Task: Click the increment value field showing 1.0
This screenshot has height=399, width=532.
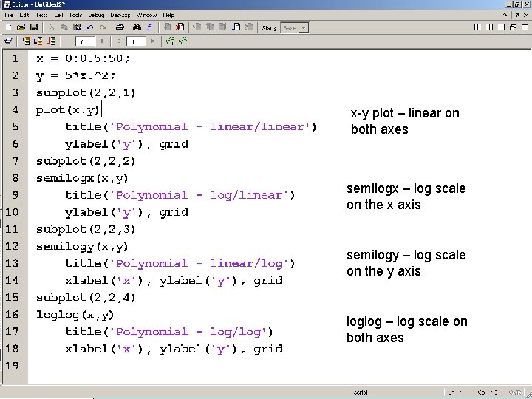Action: tap(85, 41)
